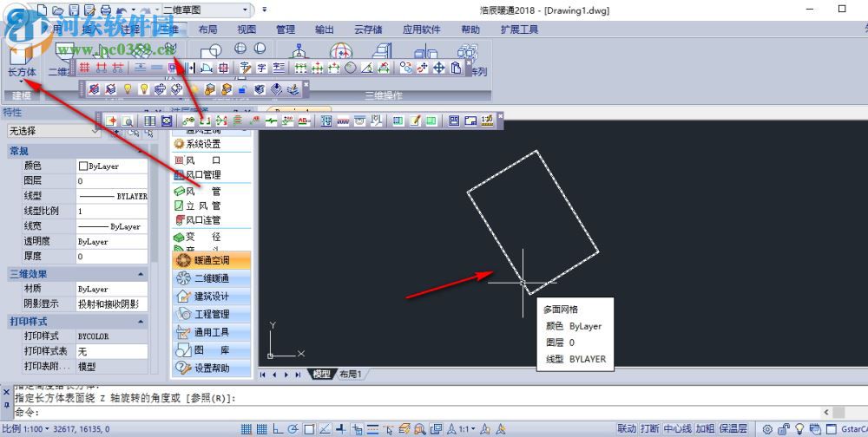Click the 长方体 box modeling tool

tap(23, 61)
